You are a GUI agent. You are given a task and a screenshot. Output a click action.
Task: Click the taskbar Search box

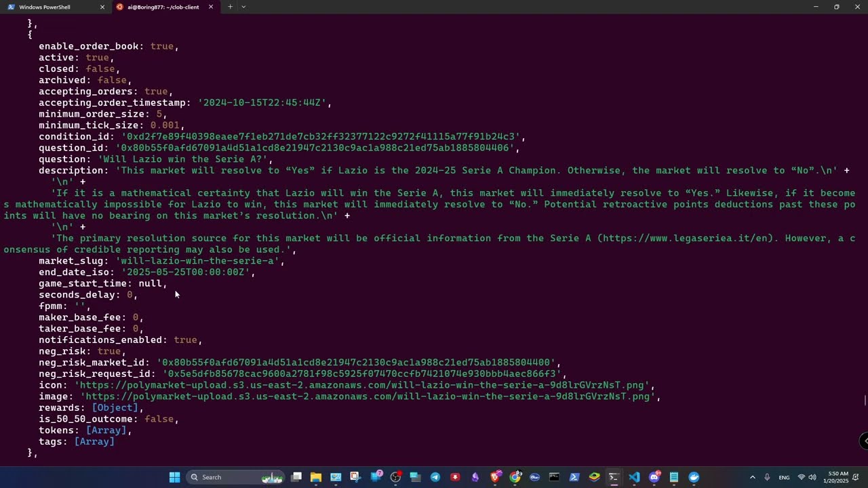235,477
